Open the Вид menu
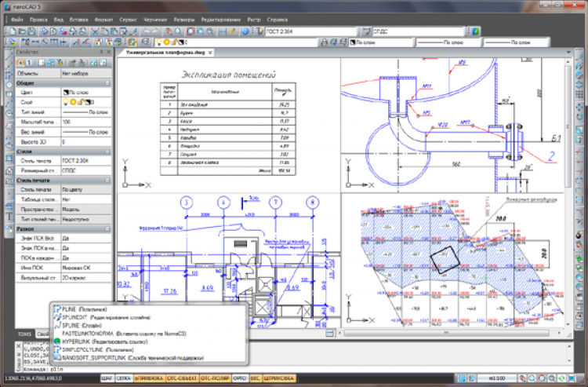The height and width of the screenshot is (387, 588). click(59, 20)
